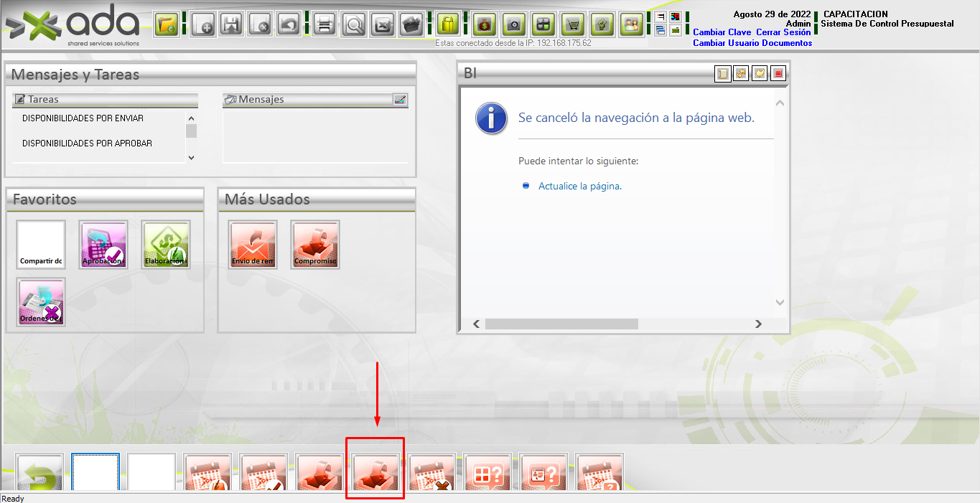Click the magnifying glass search icon
Viewport: 980px width, 503px height.
(354, 25)
